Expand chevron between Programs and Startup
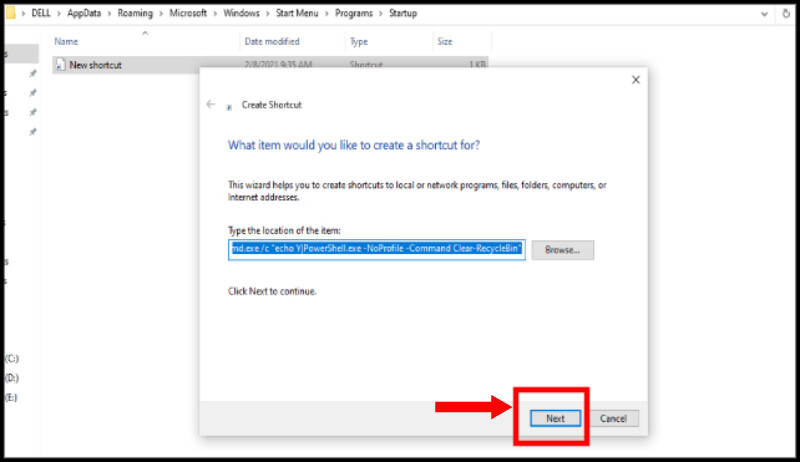 tap(381, 14)
